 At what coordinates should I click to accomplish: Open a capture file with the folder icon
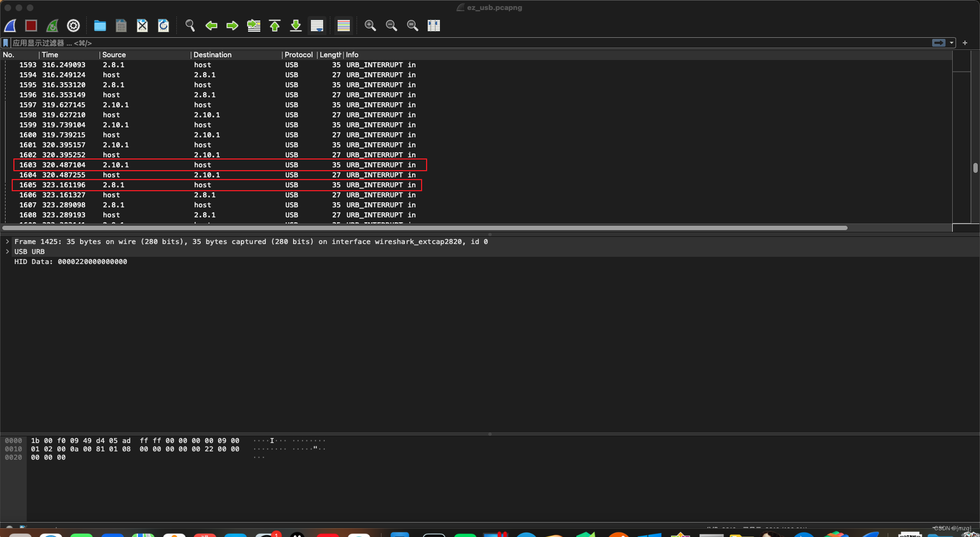pyautogui.click(x=100, y=26)
